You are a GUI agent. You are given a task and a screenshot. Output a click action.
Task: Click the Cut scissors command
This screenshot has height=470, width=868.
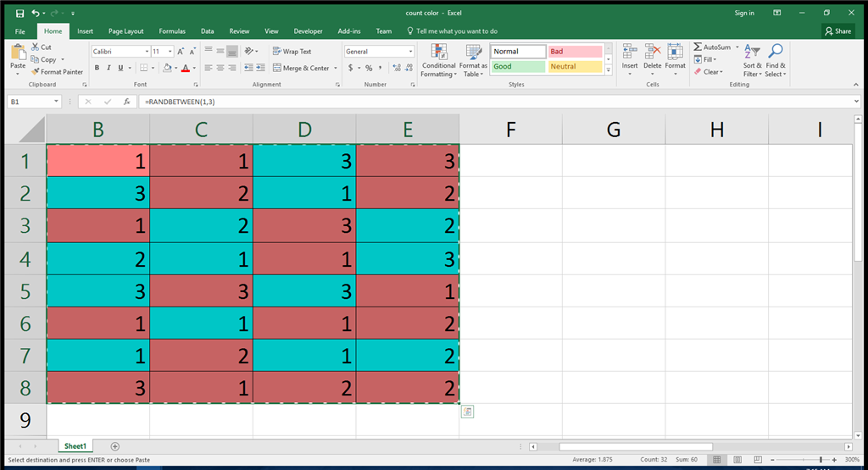click(x=42, y=47)
